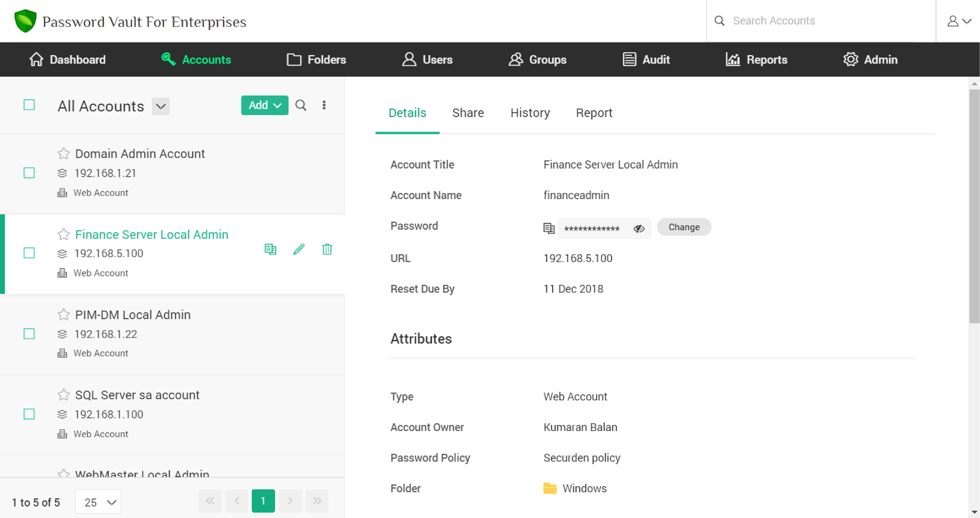Reveal password with the eye toggle
Viewport: 980px width, 518px height.
click(639, 229)
